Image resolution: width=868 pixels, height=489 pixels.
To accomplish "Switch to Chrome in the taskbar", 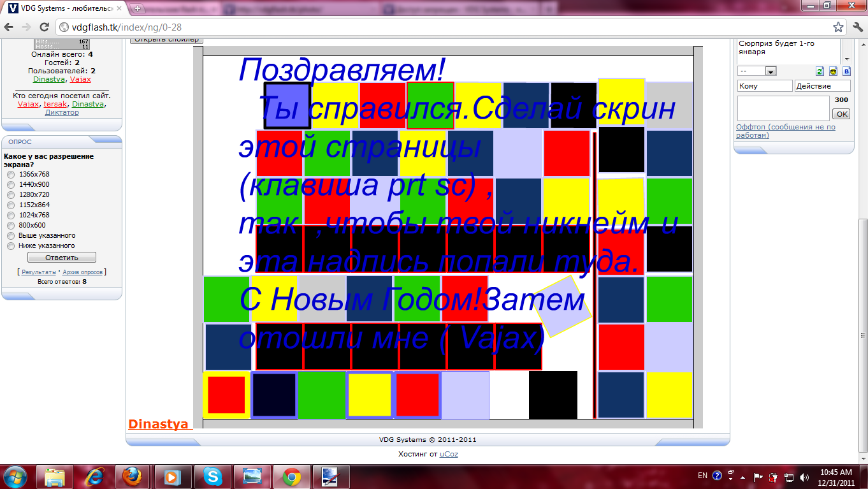I will tap(292, 476).
